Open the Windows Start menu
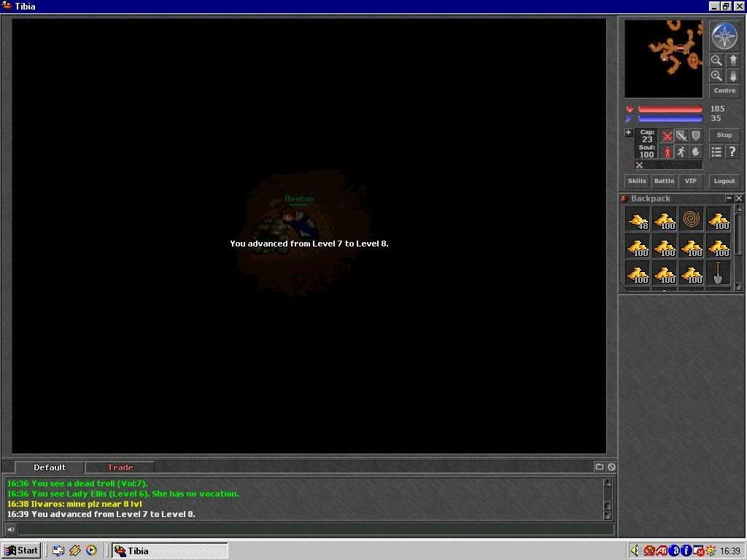 pos(21,551)
